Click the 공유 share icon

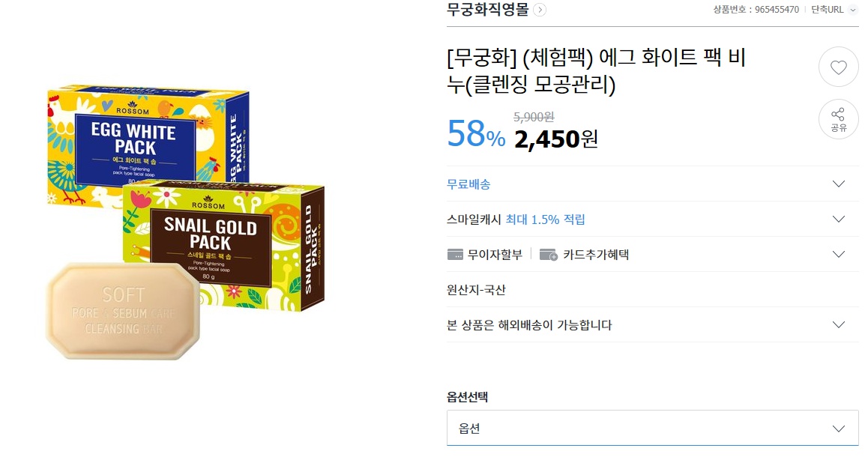(x=838, y=118)
